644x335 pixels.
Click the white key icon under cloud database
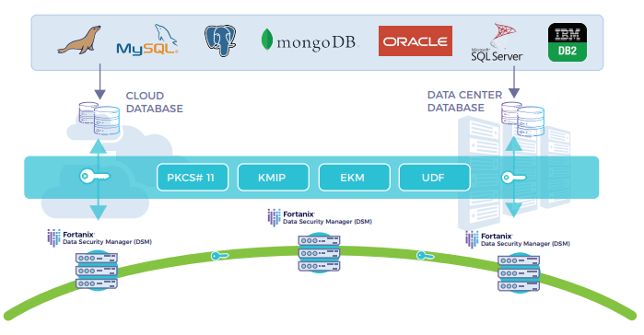click(95, 177)
